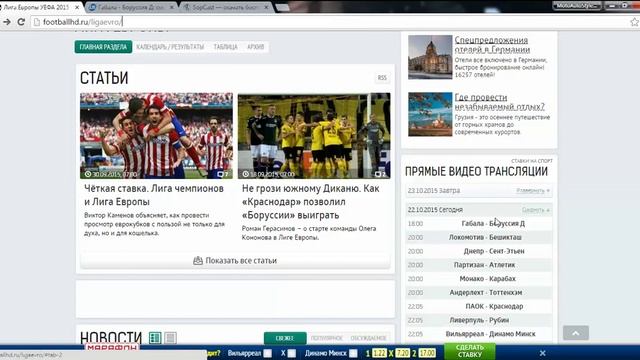This screenshot has width=640, height=360.
Task: Click Показать все статьи button
Action: click(x=235, y=260)
